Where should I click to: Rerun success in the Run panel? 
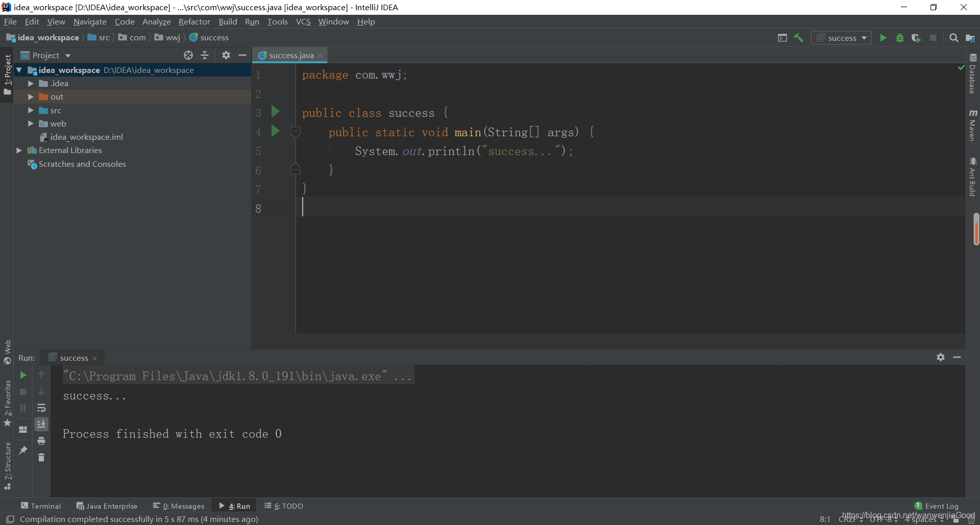pos(23,375)
